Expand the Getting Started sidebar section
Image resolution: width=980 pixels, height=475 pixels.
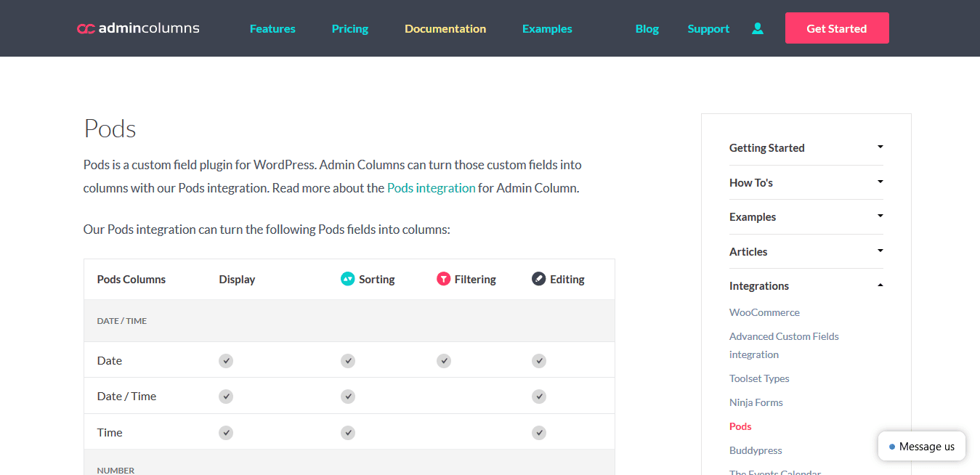pyautogui.click(x=806, y=147)
